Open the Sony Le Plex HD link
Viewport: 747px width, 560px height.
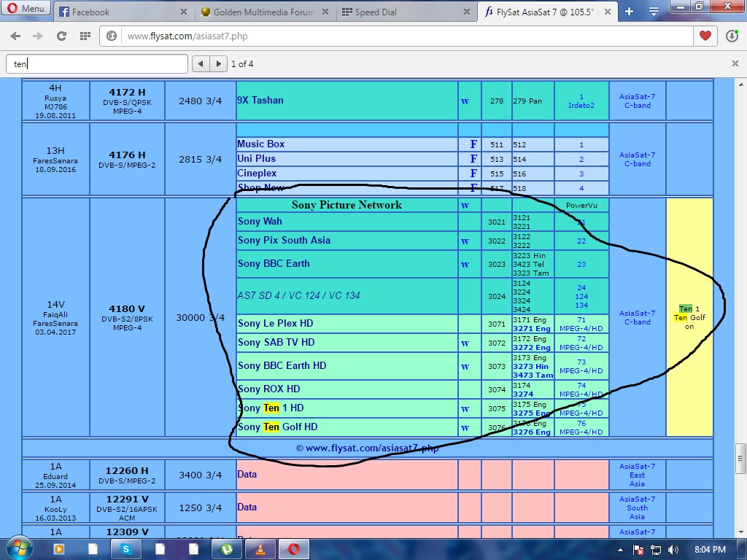click(x=276, y=324)
